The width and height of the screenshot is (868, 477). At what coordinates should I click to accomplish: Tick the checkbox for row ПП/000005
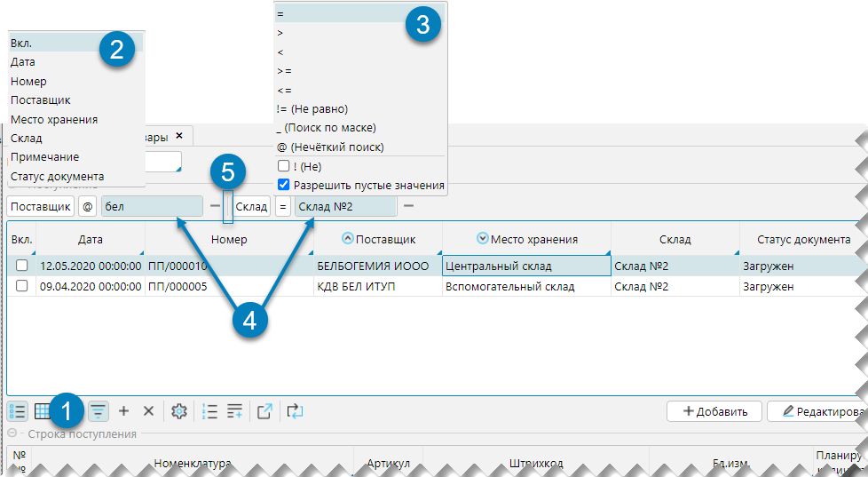(x=22, y=287)
